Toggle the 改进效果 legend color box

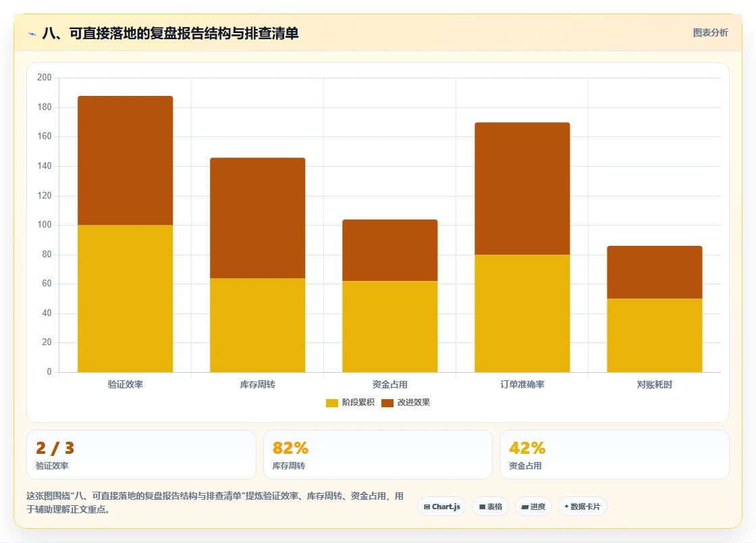(387, 403)
